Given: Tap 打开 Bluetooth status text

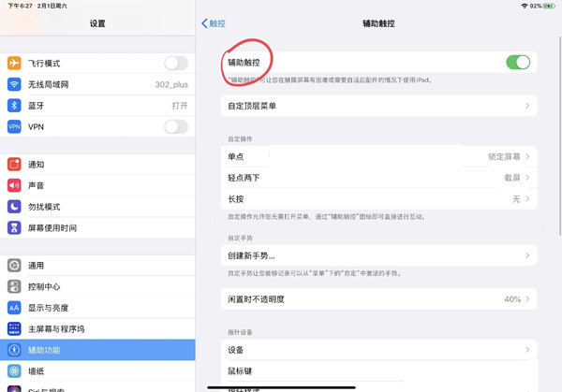Looking at the screenshot, I should click(x=180, y=106).
